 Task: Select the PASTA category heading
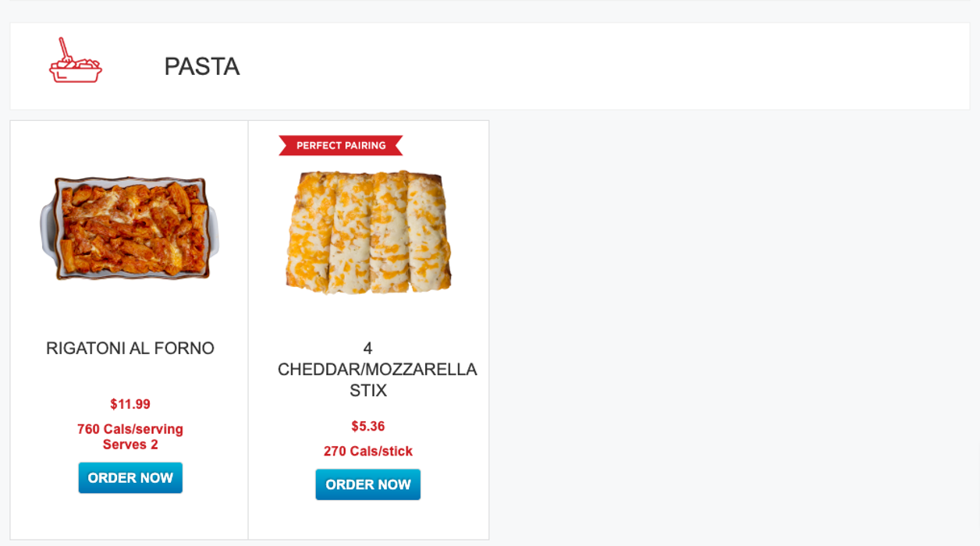point(201,67)
